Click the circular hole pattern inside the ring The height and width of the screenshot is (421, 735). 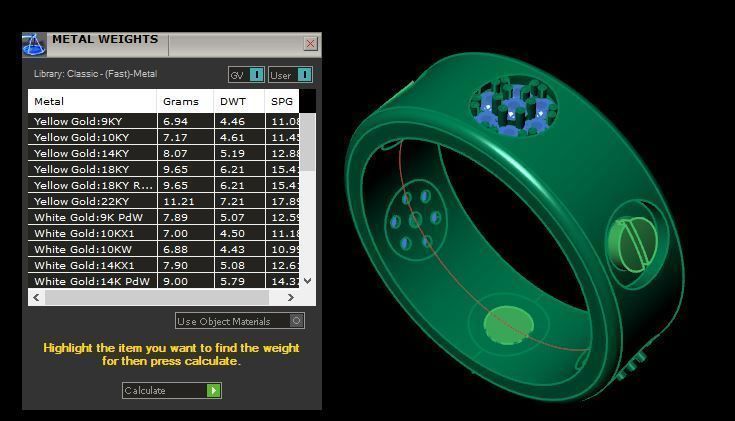pyautogui.click(x=416, y=220)
